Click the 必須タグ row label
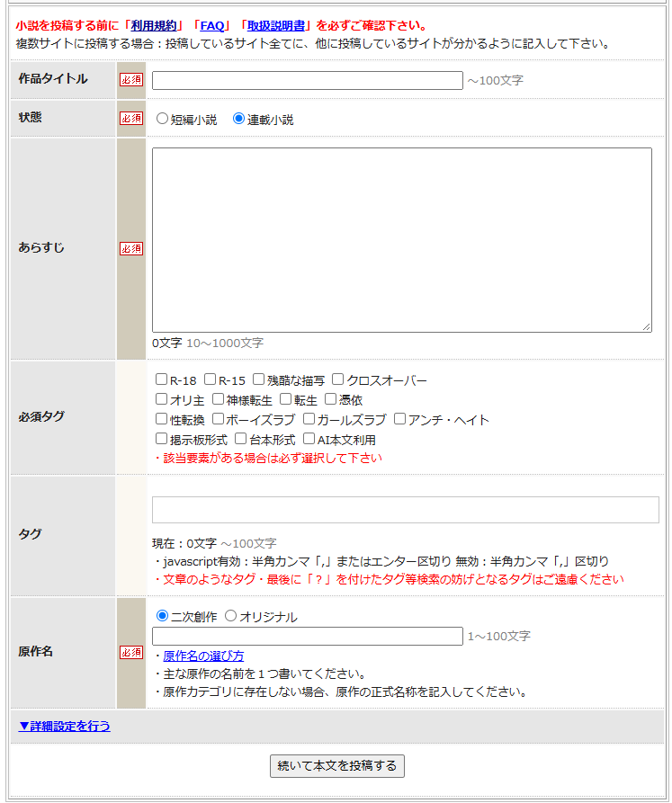672x803 pixels. pyautogui.click(x=41, y=417)
